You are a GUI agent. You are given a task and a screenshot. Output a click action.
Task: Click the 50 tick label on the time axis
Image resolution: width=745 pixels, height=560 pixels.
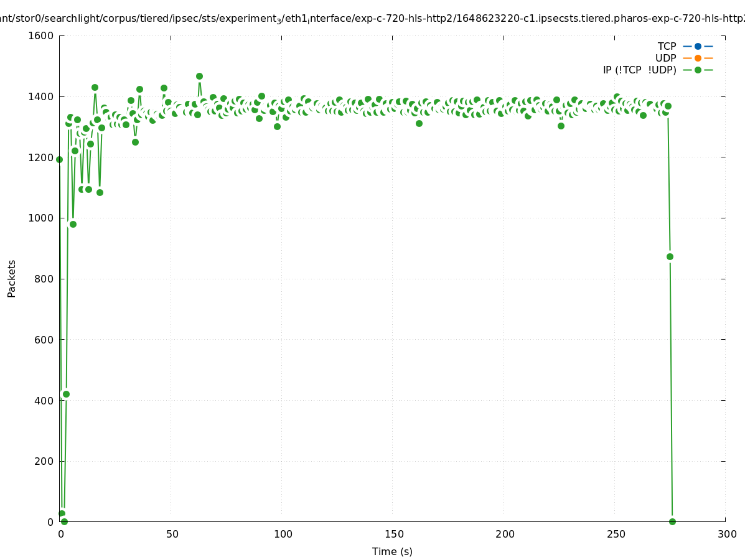pyautogui.click(x=172, y=534)
